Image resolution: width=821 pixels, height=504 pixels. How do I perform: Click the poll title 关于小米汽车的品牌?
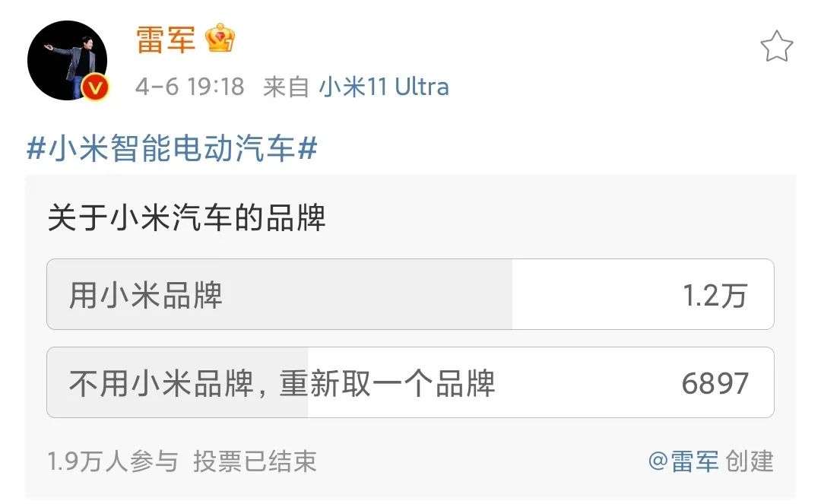187,219
